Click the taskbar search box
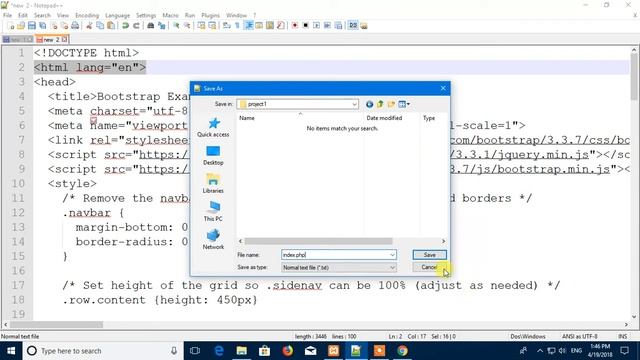 point(103,351)
